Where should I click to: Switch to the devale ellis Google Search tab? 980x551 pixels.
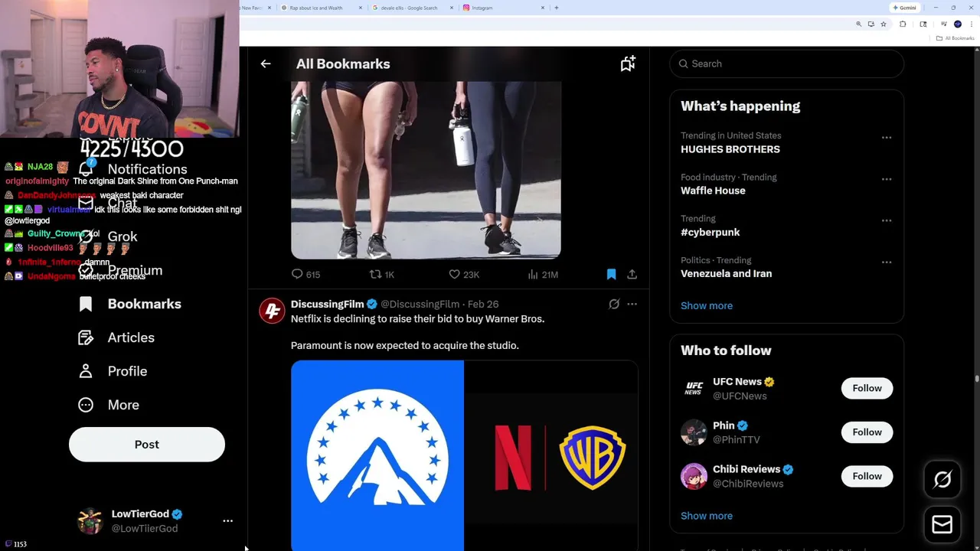pyautogui.click(x=414, y=8)
